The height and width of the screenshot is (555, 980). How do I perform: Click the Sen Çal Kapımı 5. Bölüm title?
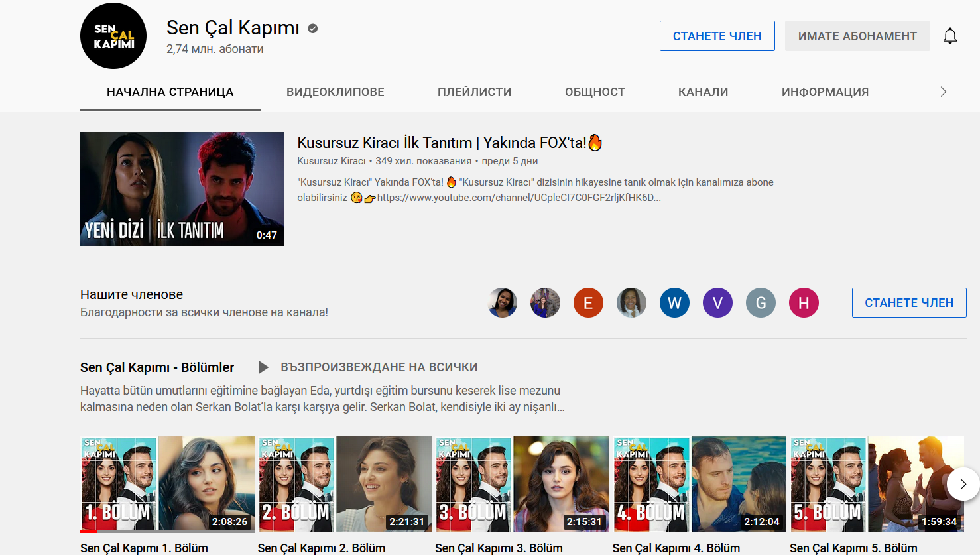(853, 548)
